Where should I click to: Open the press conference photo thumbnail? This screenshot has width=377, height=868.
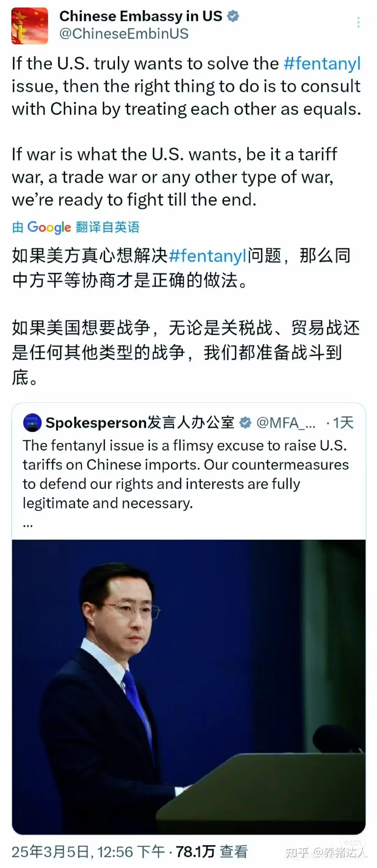[188, 687]
